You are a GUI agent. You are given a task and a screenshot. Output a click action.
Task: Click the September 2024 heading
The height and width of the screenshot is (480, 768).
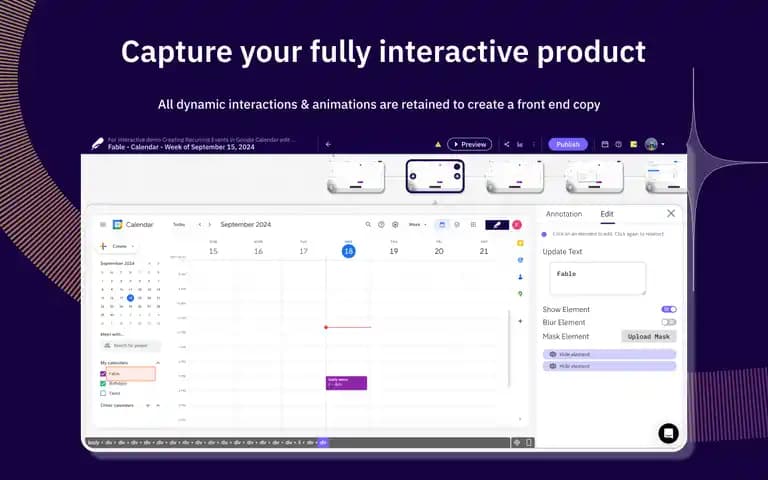point(245,224)
